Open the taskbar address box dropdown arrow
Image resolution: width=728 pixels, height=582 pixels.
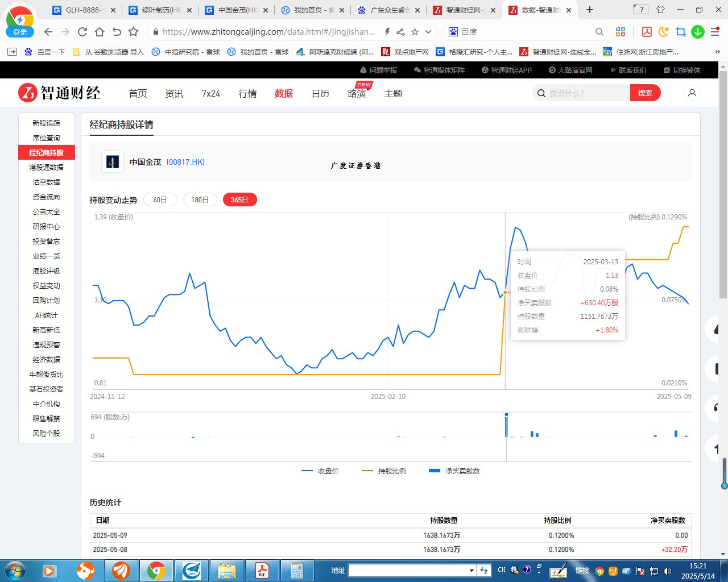pos(471,570)
